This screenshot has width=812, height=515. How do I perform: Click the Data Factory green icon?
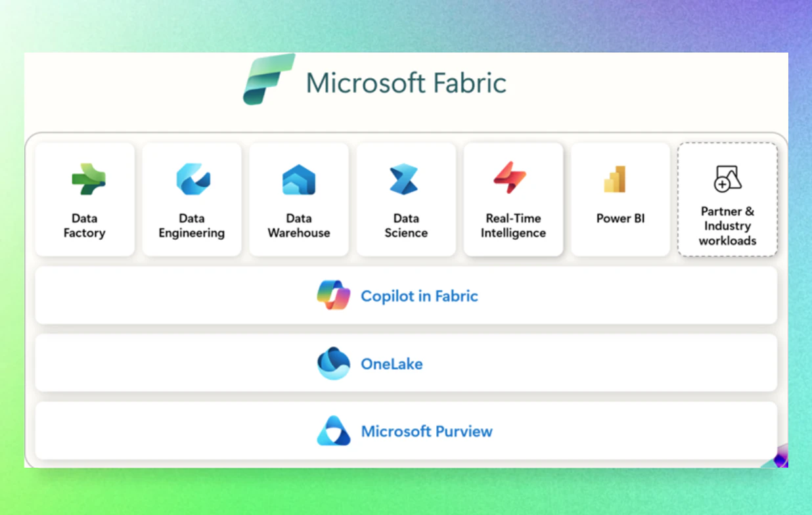(x=88, y=179)
